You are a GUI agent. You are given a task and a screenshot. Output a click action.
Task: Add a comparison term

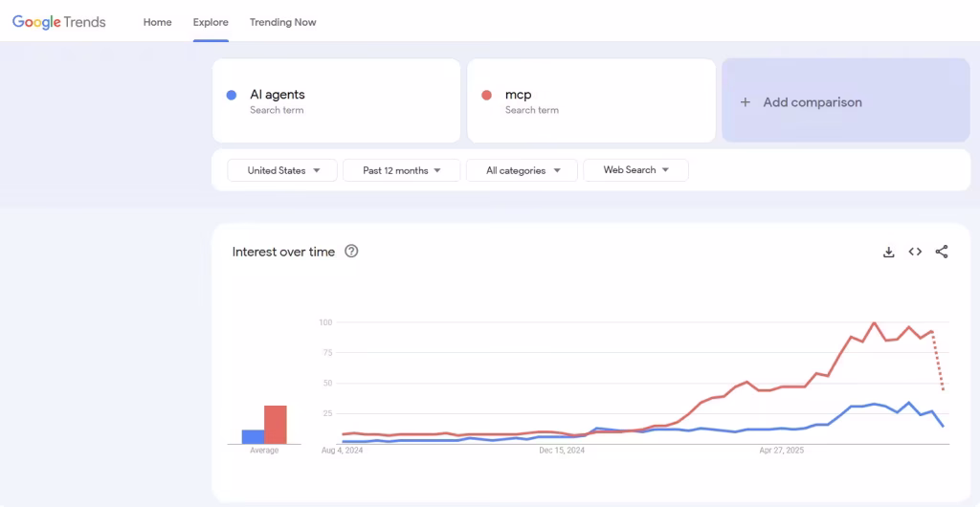846,100
